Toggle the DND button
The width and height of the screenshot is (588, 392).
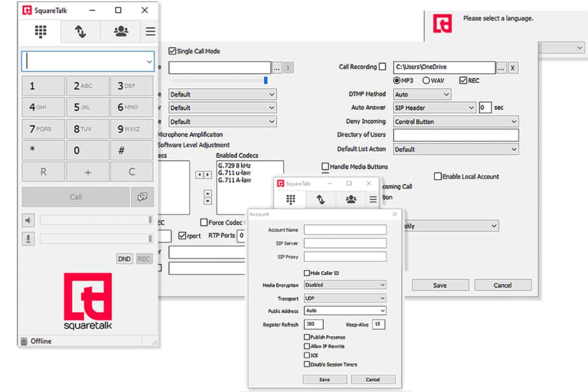click(x=124, y=259)
